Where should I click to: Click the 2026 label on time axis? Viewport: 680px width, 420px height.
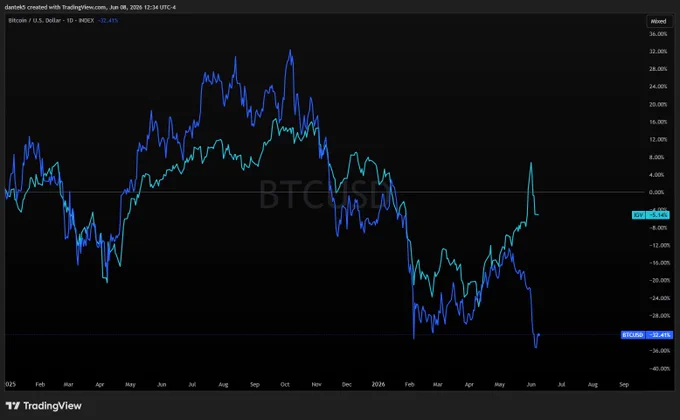tap(378, 384)
